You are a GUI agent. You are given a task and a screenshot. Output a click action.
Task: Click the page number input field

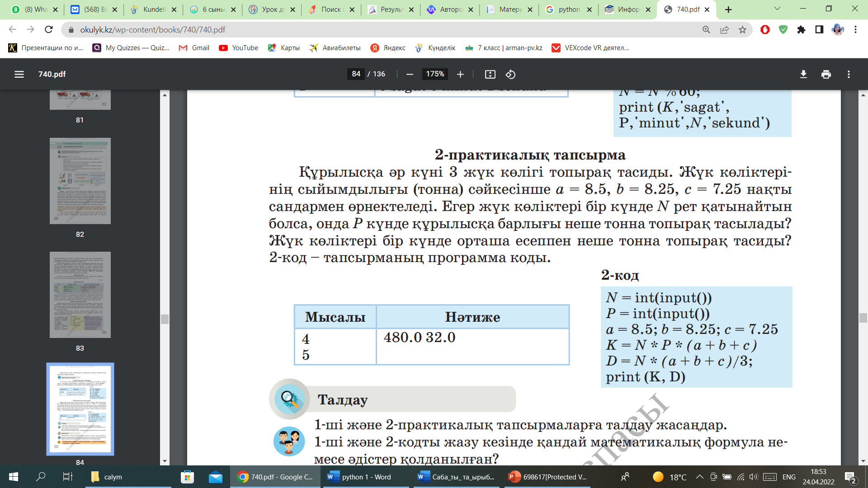coord(356,74)
